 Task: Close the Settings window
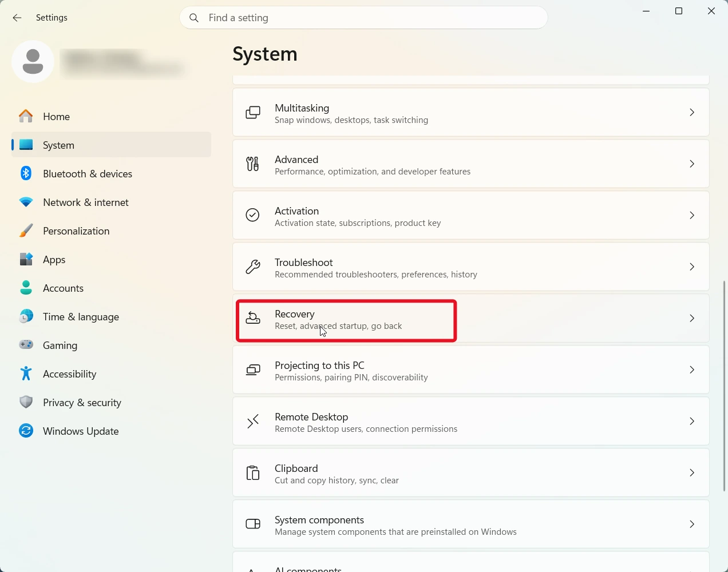click(x=711, y=11)
